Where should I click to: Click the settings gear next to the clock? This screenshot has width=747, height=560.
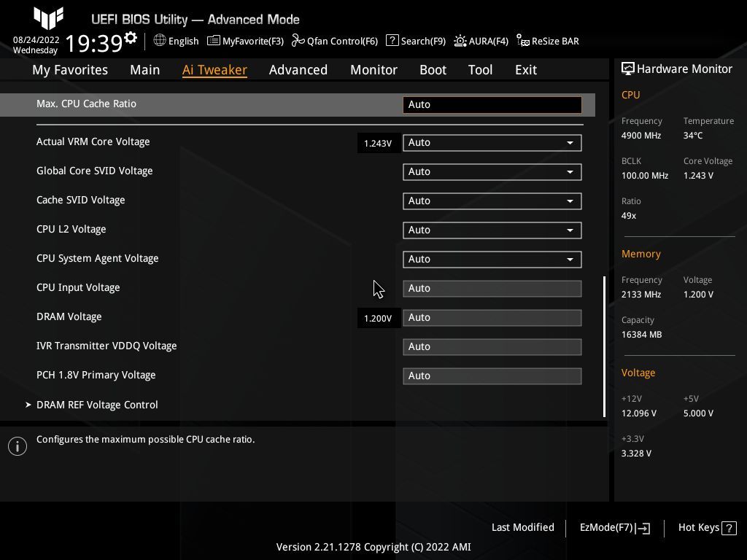click(131, 38)
